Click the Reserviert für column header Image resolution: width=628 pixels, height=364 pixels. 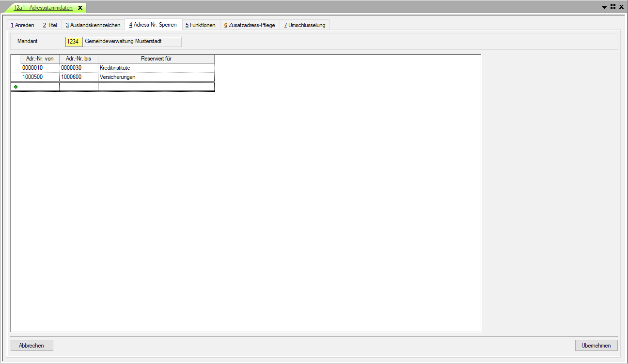tap(156, 59)
